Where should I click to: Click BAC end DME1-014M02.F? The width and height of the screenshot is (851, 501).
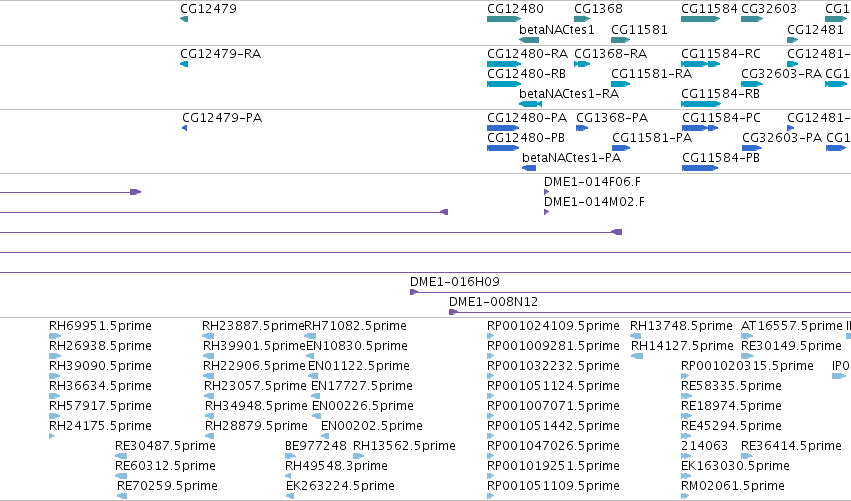pos(547,212)
